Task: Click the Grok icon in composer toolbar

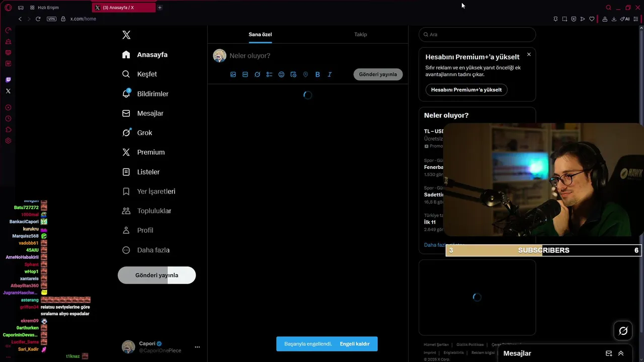Action: 257,74
